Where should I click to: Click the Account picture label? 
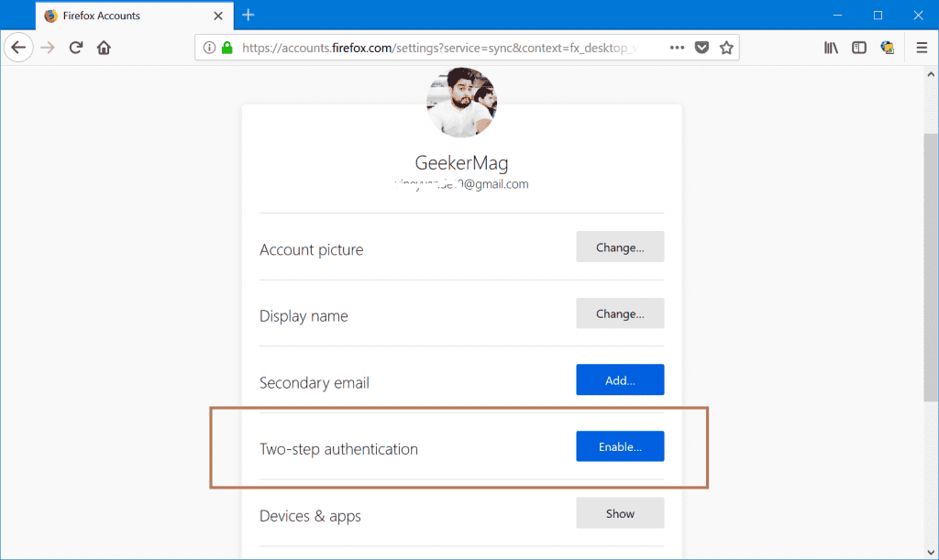pyautogui.click(x=312, y=249)
